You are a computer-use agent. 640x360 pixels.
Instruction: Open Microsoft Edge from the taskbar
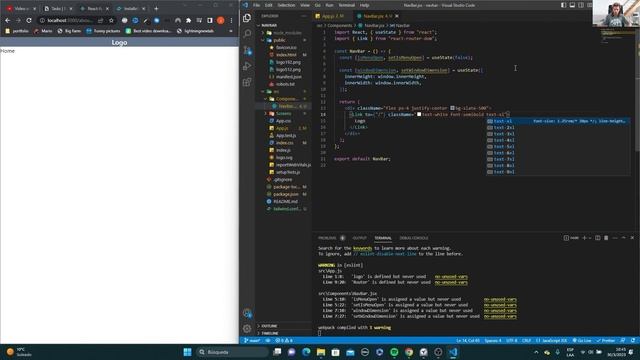click(306, 352)
